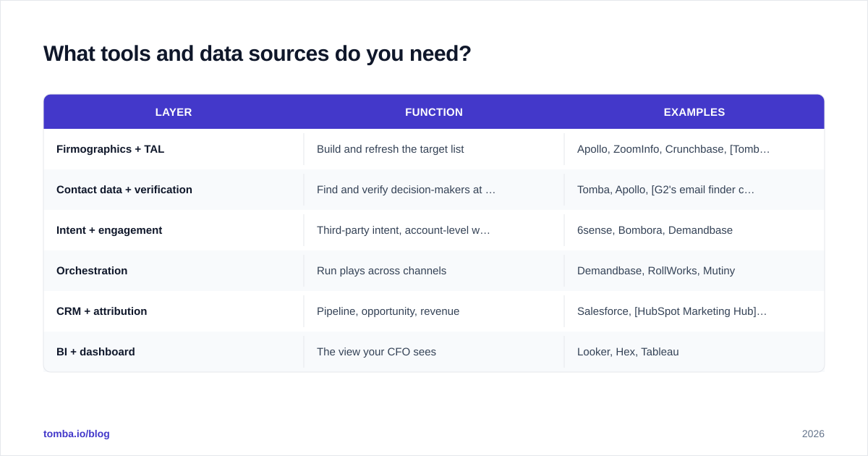
Task: Select 'Find and verify decision-makers at …' cell
Action: (434, 190)
